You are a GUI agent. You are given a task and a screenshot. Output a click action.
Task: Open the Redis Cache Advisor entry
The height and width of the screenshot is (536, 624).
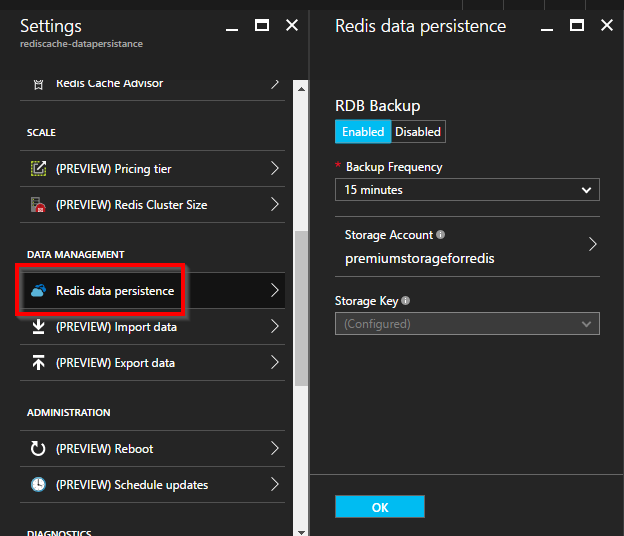pyautogui.click(x=150, y=84)
